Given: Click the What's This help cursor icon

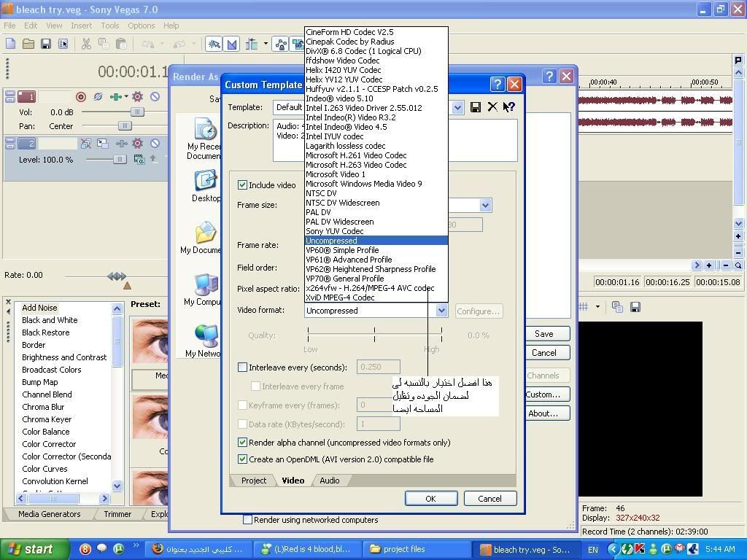Looking at the screenshot, I should click(x=509, y=107).
